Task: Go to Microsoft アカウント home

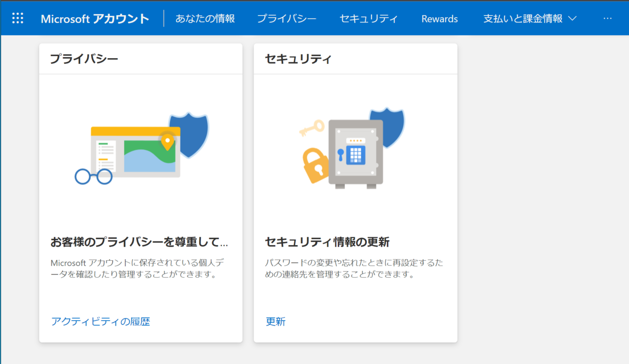Action: coord(95,17)
